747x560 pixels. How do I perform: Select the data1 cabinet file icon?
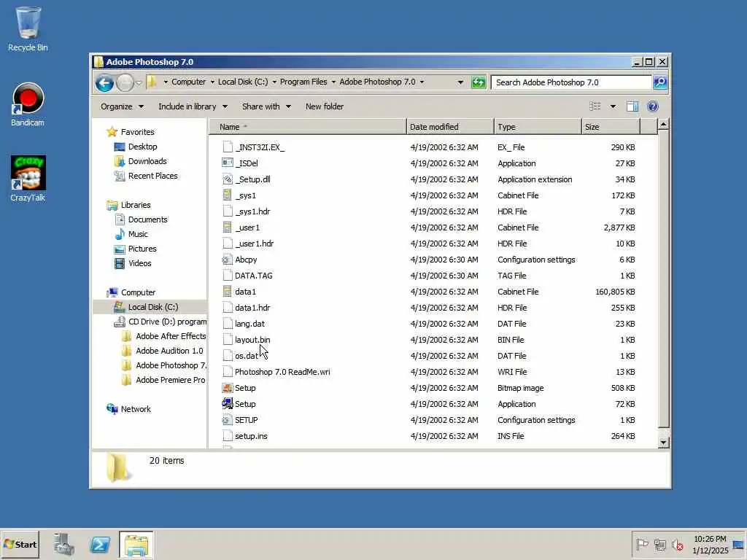[228, 292]
